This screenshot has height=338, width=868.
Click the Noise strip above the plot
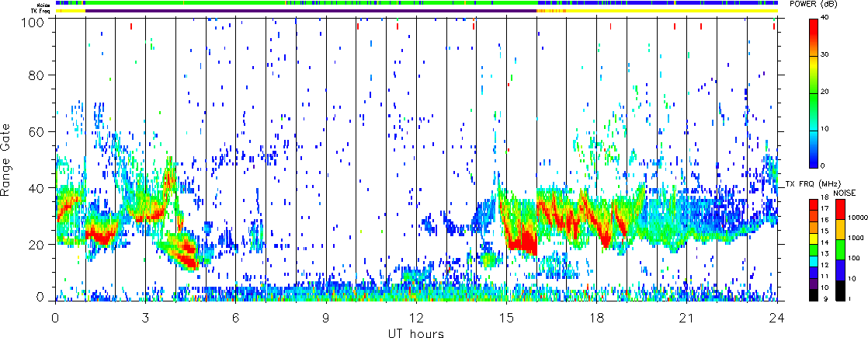[417, 3]
